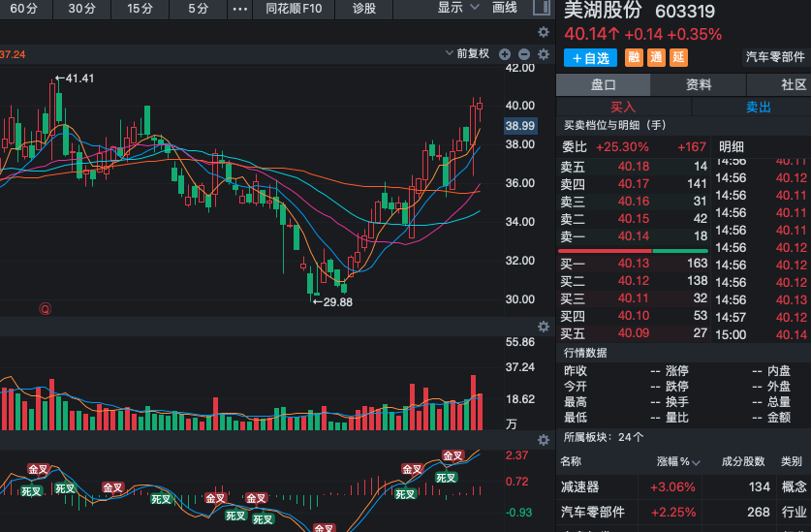
Task: Click the 所属板块：24个 label
Action: point(603,437)
